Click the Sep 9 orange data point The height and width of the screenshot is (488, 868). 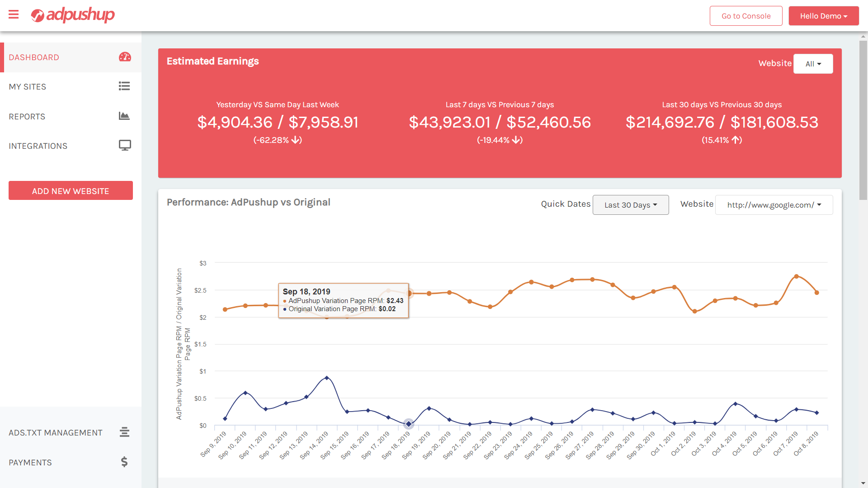[x=225, y=309]
